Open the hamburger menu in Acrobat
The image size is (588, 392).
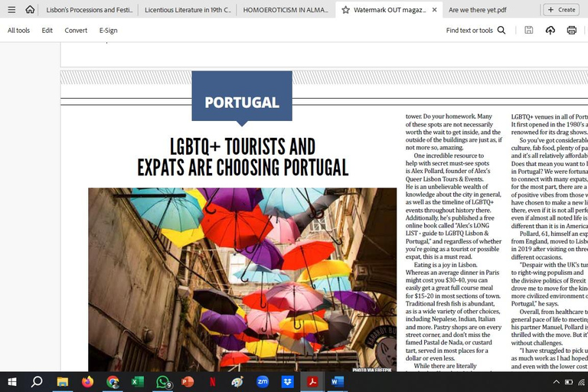(11, 10)
